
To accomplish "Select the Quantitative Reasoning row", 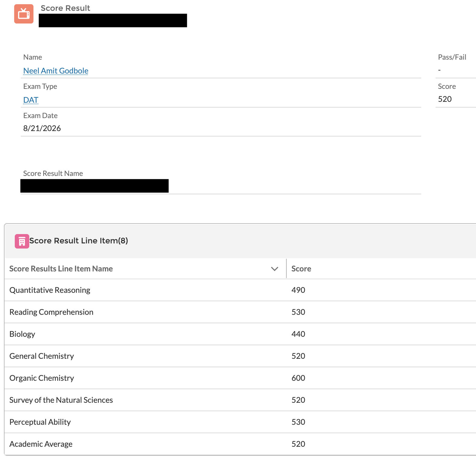I will [240, 290].
